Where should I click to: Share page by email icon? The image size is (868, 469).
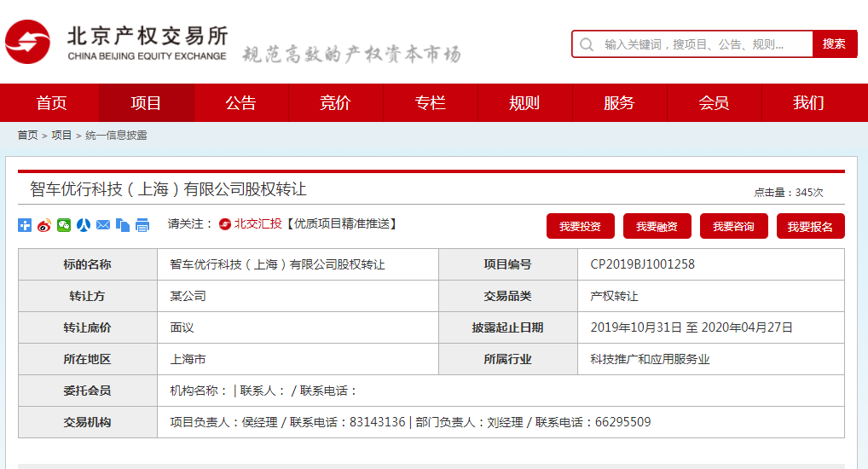103,225
